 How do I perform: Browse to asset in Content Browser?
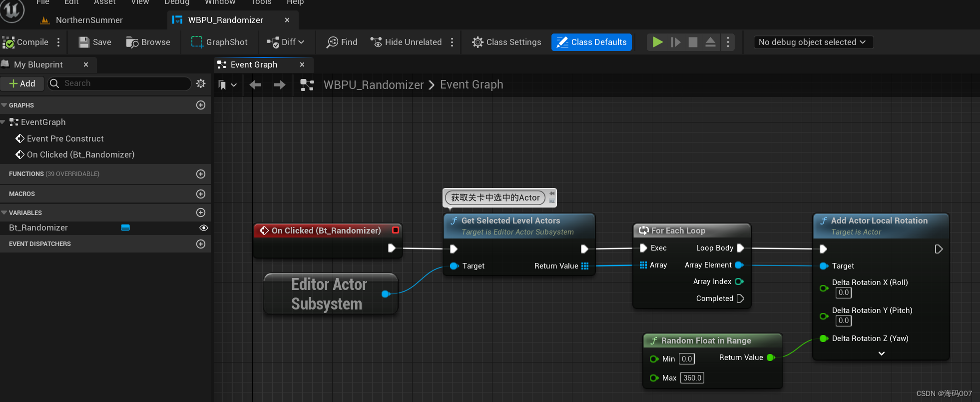[148, 42]
